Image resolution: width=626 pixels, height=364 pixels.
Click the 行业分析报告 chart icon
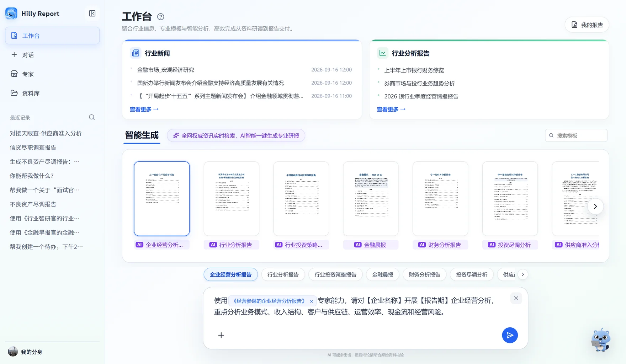pyautogui.click(x=382, y=53)
